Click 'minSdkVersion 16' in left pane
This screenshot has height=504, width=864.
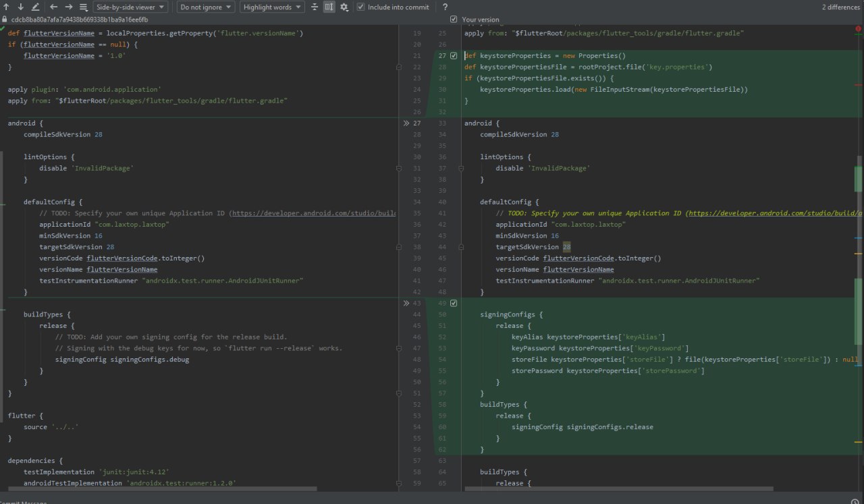[71, 236]
